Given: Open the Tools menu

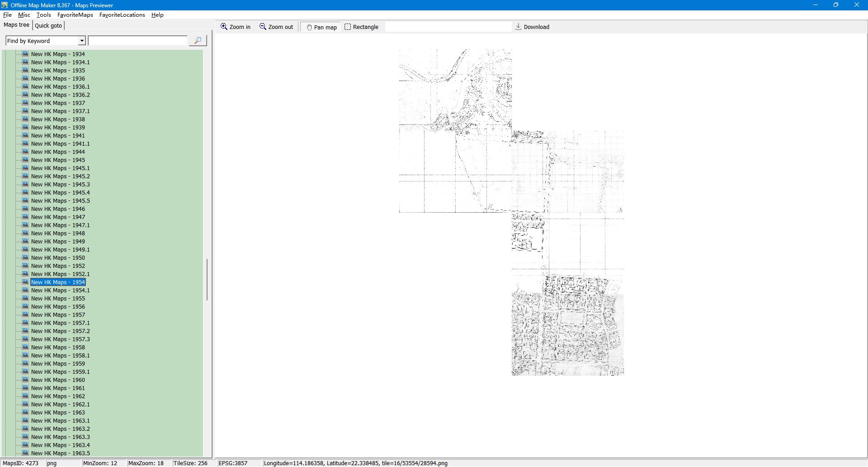Looking at the screenshot, I should click(x=44, y=15).
